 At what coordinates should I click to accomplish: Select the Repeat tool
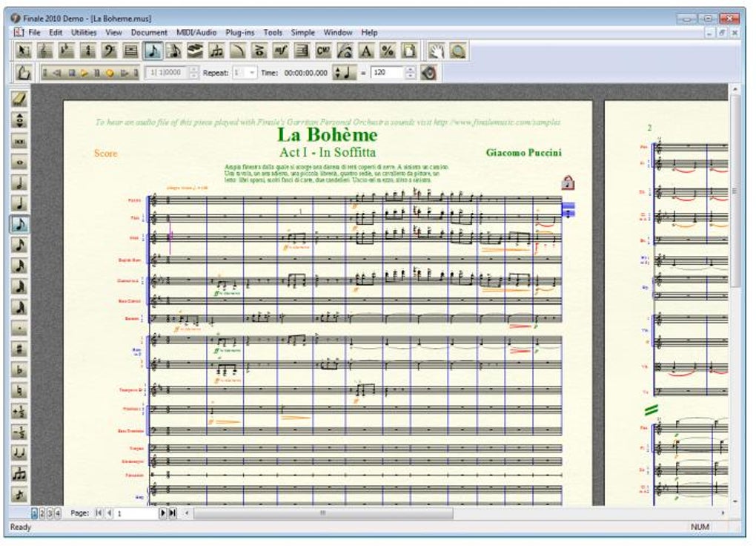click(x=302, y=50)
